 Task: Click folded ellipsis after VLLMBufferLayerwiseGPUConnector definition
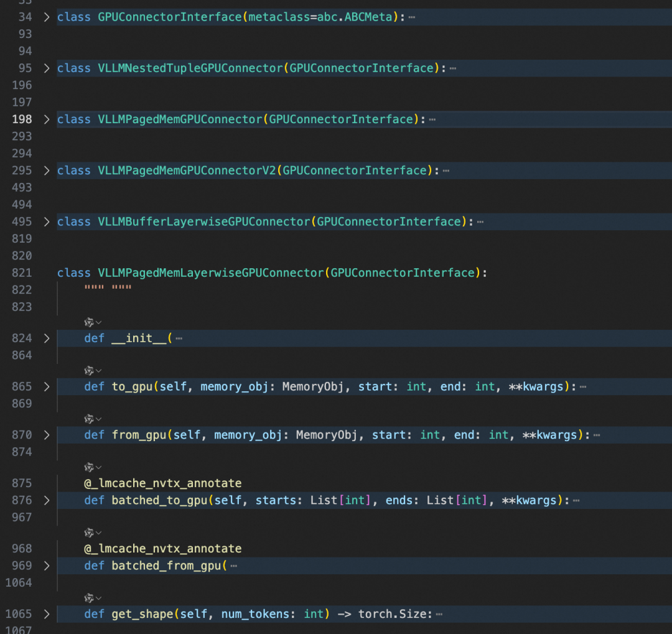click(480, 222)
